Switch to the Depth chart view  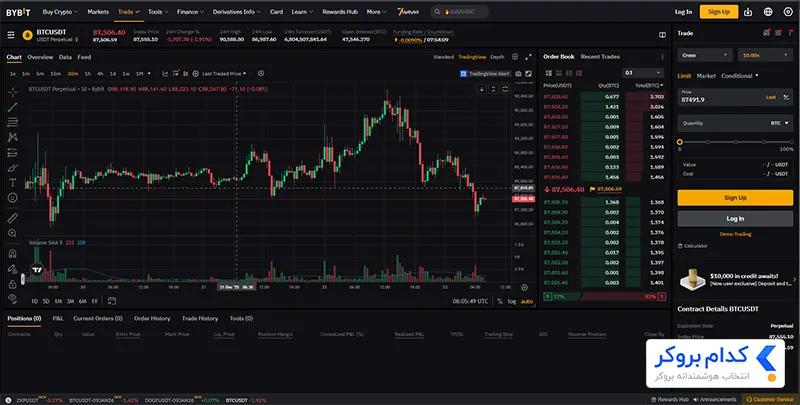coord(497,57)
